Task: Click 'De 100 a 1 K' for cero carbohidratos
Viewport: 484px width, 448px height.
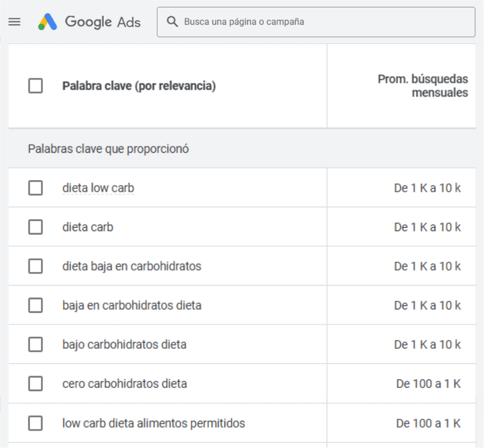Action: (428, 384)
